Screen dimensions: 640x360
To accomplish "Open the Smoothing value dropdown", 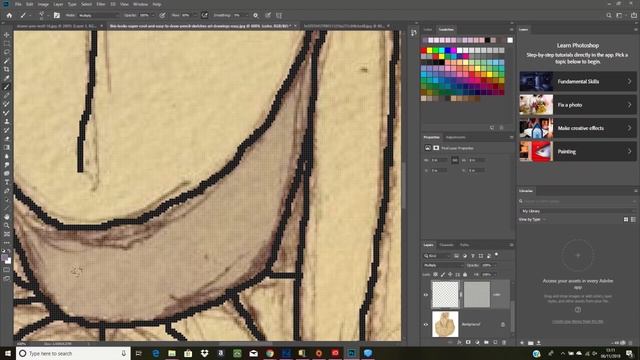I will pos(246,16).
